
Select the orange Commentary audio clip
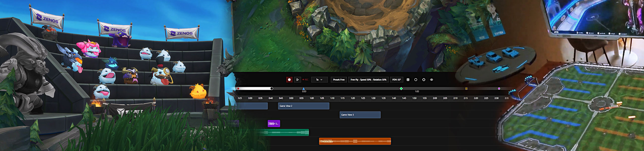[355, 141]
